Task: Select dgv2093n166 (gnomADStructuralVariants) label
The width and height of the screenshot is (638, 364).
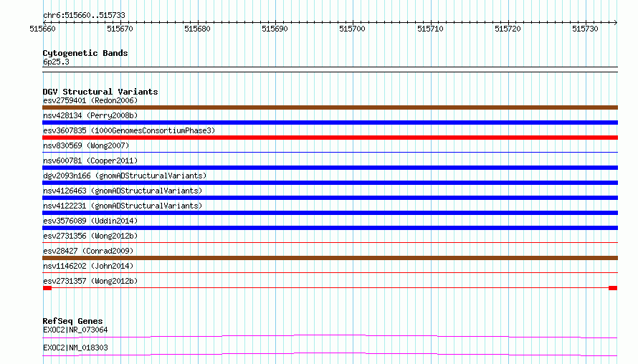Action: (125, 176)
